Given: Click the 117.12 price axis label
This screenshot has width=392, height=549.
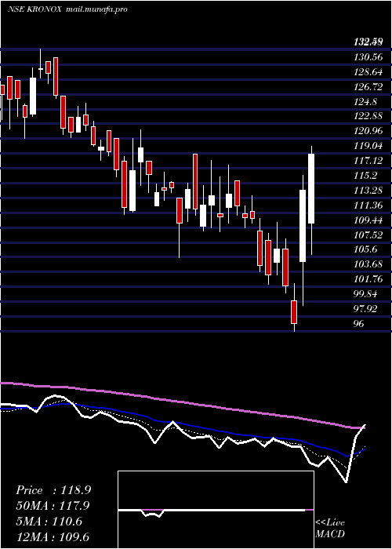Looking at the screenshot, I should tap(368, 161).
